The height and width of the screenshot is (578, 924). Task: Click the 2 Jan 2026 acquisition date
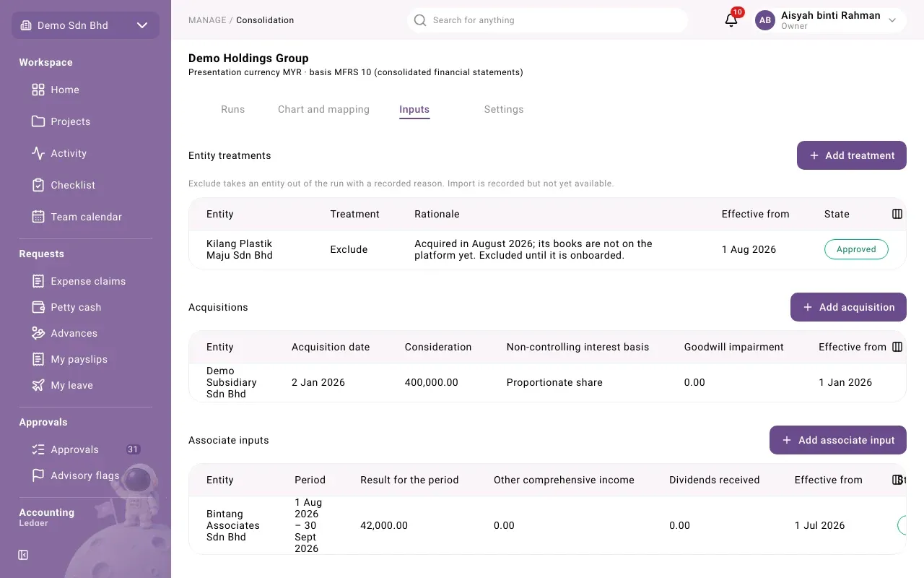(318, 382)
